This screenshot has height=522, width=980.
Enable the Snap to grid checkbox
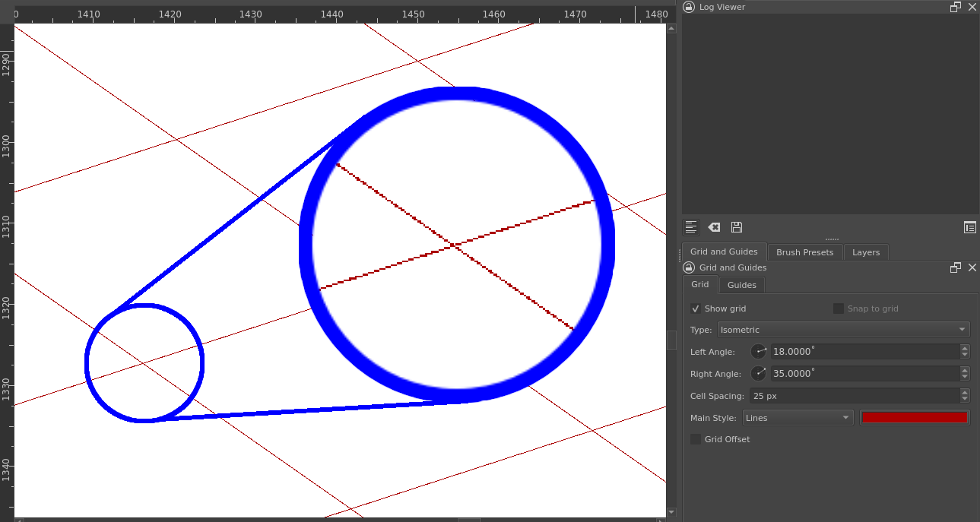839,308
